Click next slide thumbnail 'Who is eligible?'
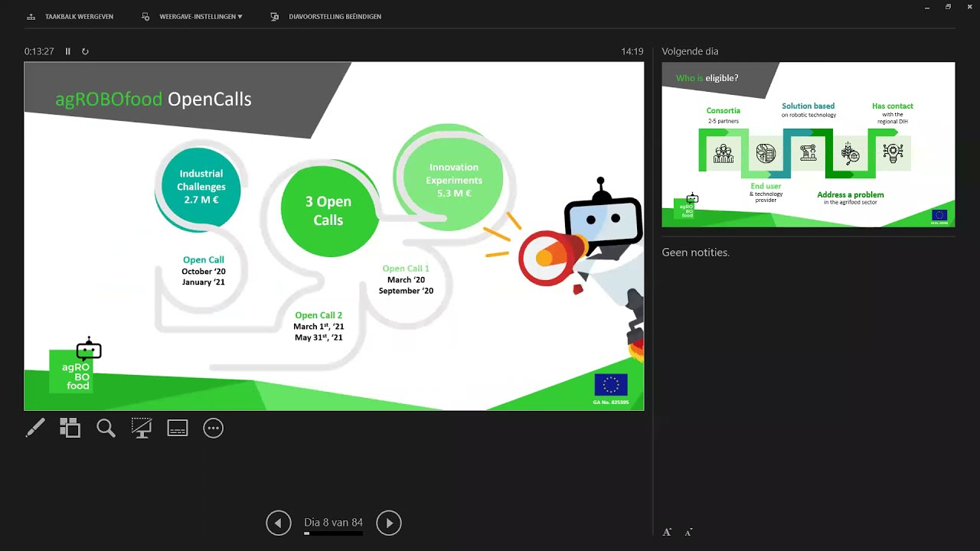980x551 pixels. [808, 145]
